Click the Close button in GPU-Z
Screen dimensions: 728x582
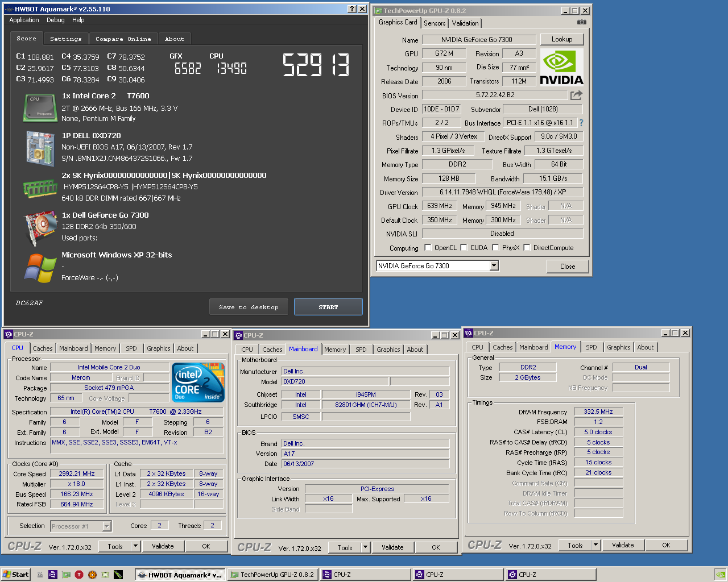coord(568,266)
